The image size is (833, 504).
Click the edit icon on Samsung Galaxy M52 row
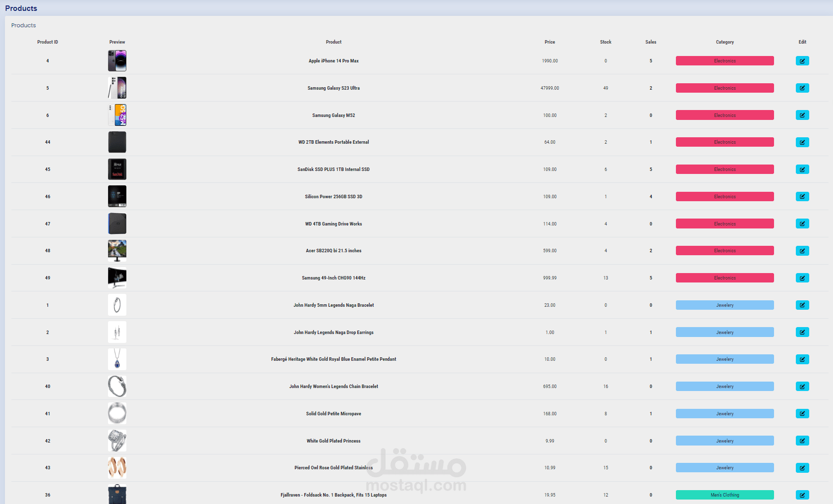(802, 115)
